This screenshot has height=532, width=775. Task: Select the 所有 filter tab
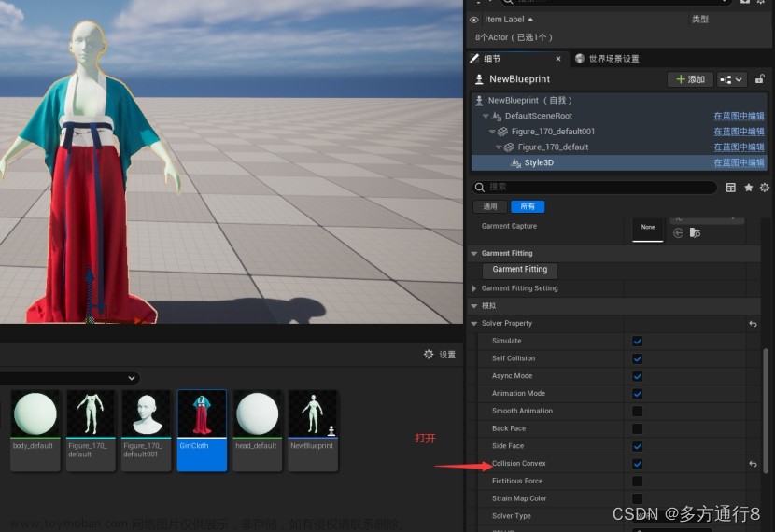528,206
